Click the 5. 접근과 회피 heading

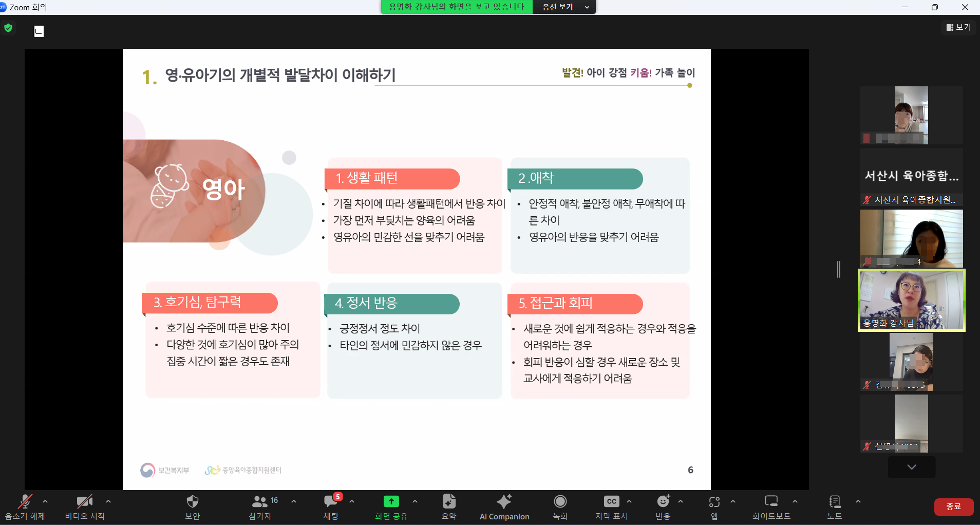point(556,303)
